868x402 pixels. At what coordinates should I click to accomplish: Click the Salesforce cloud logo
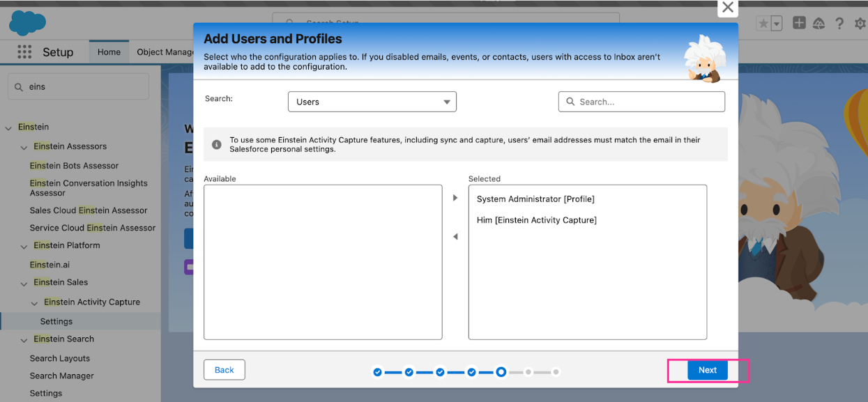[27, 23]
